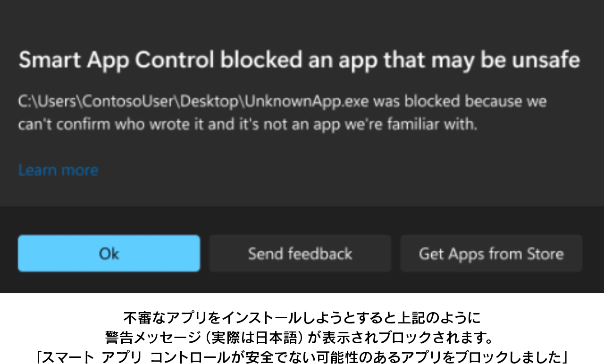Open Get Apps from Store
Image resolution: width=604 pixels, height=364 pixels.
pos(491,254)
